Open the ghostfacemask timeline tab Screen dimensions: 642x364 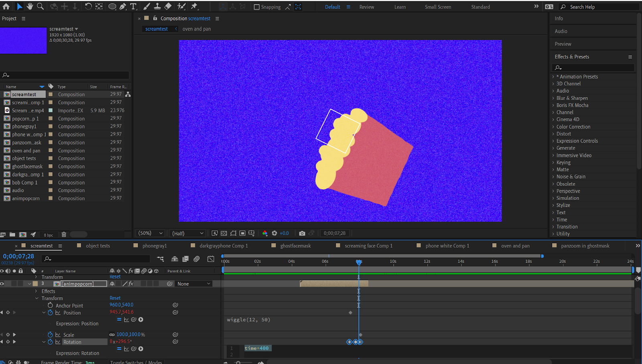click(x=296, y=246)
